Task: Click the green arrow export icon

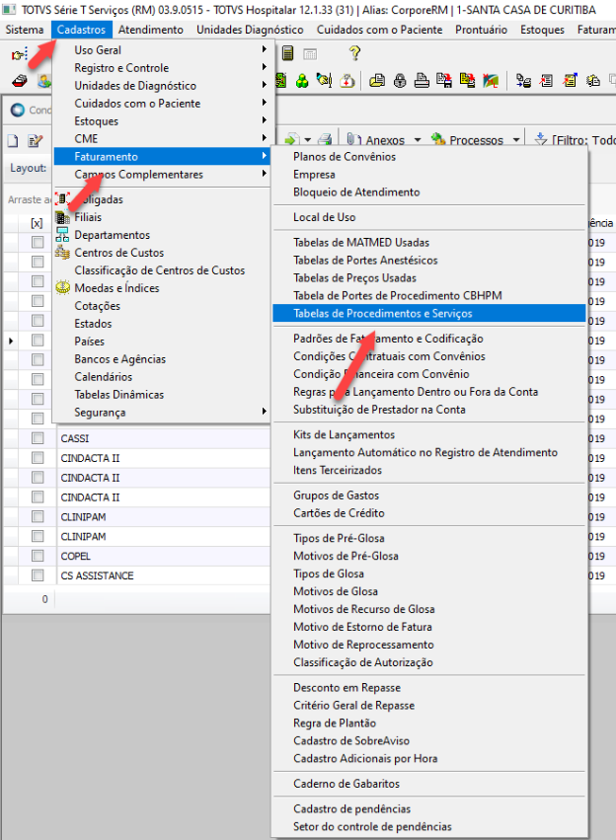Action: click(x=291, y=140)
